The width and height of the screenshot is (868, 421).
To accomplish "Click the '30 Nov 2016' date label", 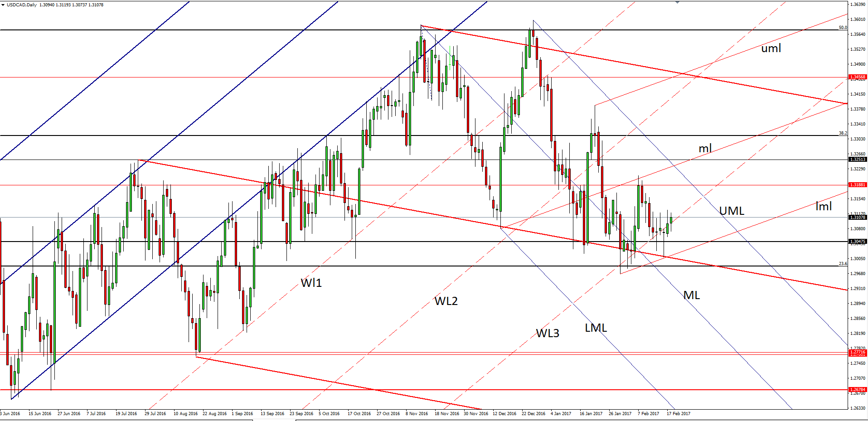I will (x=476, y=414).
